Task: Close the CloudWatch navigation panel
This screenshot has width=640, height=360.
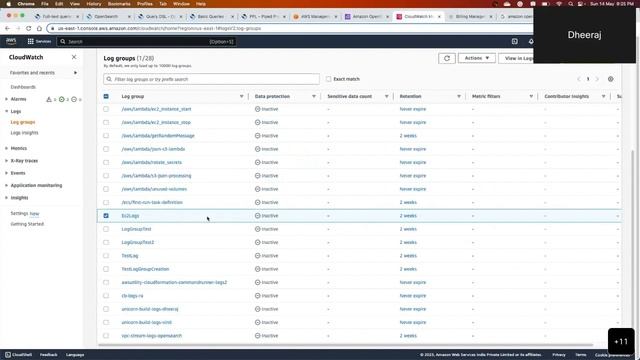Action: pyautogui.click(x=74, y=57)
